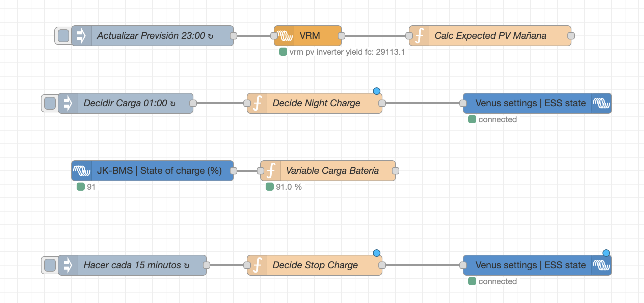Select the VRM node label

310,36
